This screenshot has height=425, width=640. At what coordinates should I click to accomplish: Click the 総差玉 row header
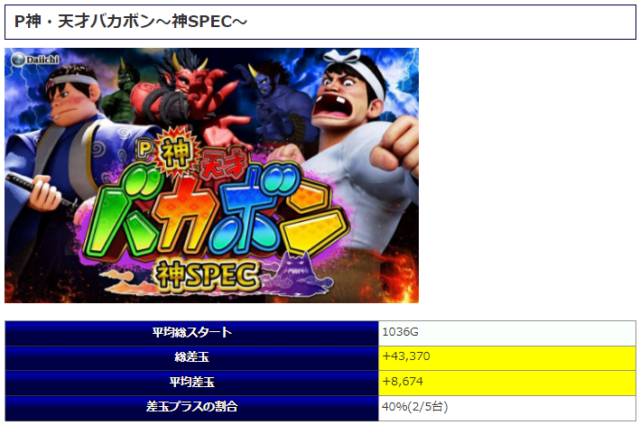click(191, 357)
